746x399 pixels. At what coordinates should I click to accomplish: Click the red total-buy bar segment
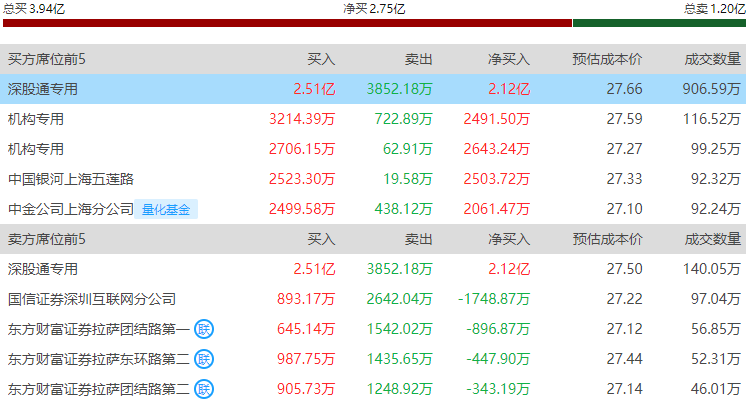point(287,23)
